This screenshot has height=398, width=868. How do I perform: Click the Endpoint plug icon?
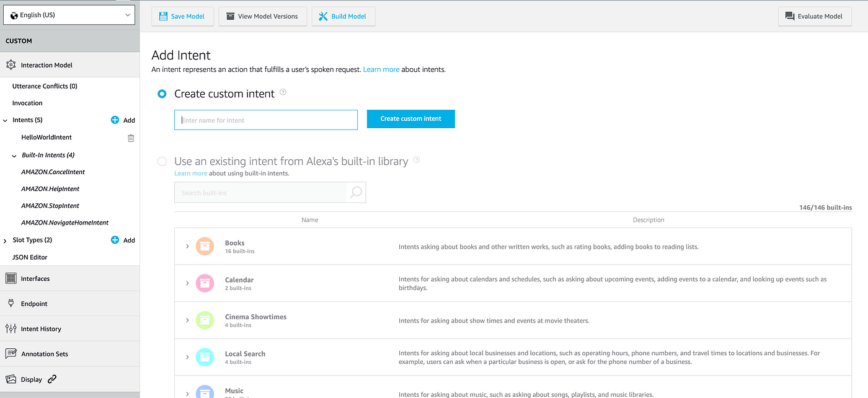(x=11, y=303)
